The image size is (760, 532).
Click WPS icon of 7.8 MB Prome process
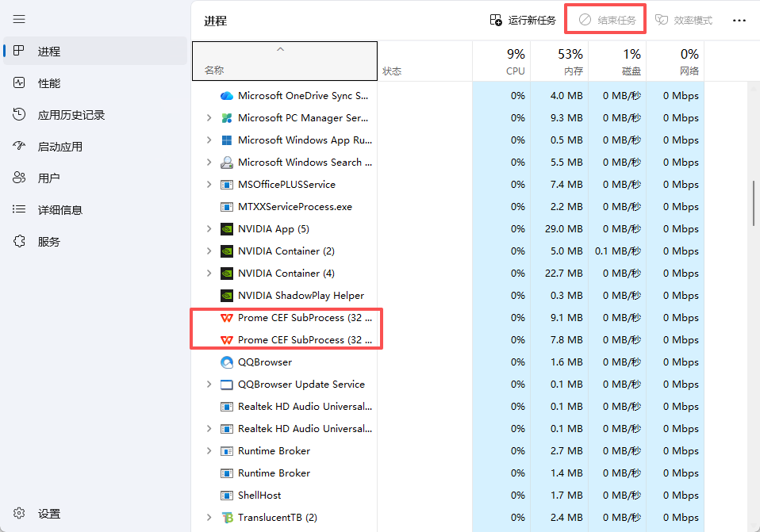coord(226,340)
